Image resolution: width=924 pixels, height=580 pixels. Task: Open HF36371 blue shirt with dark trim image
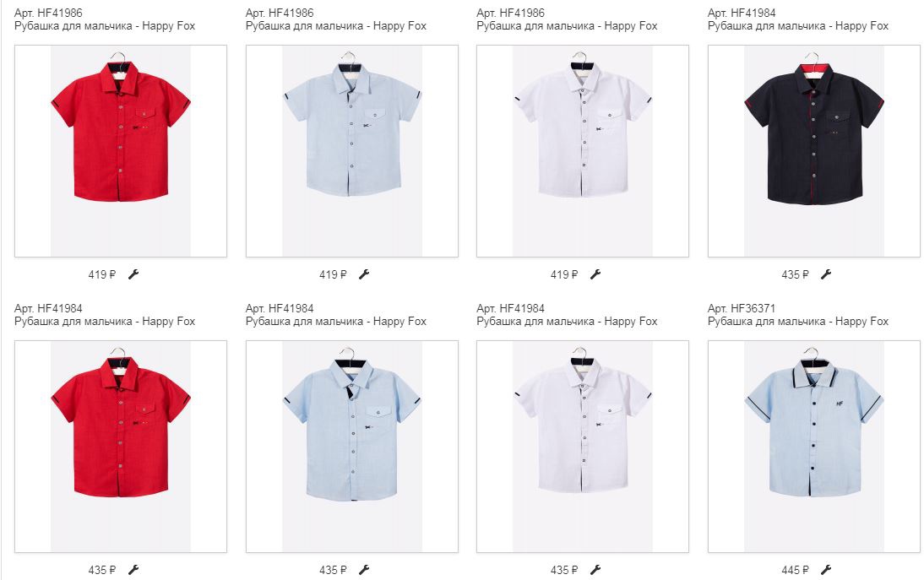[814, 447]
